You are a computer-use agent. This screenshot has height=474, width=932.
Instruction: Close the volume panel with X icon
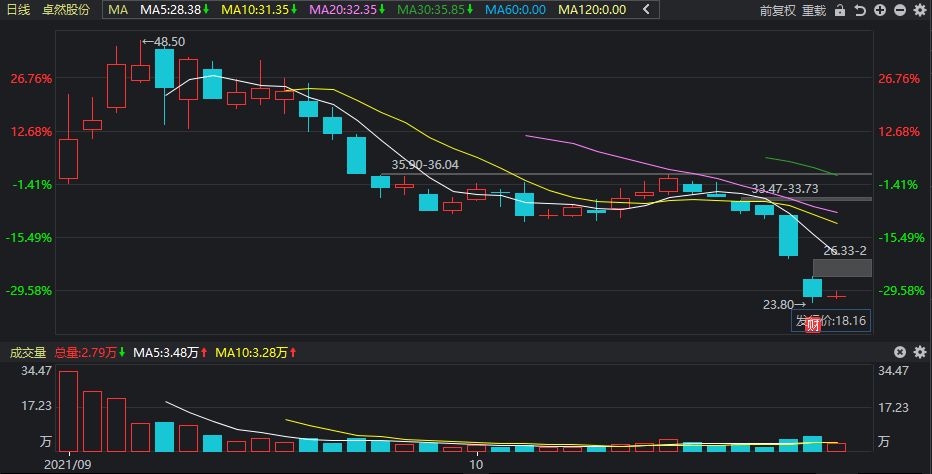[900, 352]
